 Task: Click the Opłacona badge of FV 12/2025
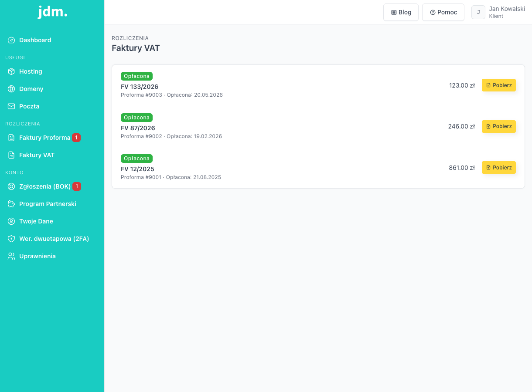tap(136, 159)
